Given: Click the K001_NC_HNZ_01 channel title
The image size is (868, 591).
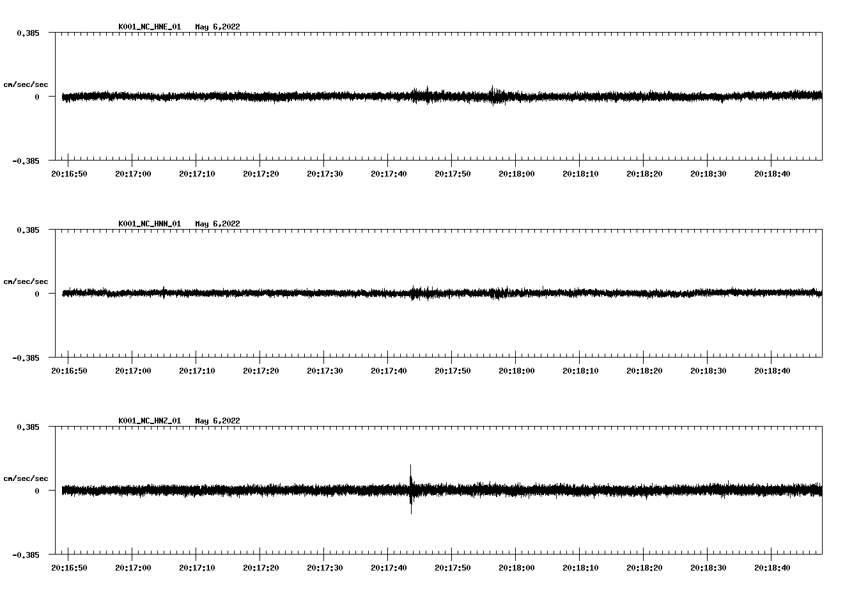Looking at the screenshot, I should tap(150, 421).
